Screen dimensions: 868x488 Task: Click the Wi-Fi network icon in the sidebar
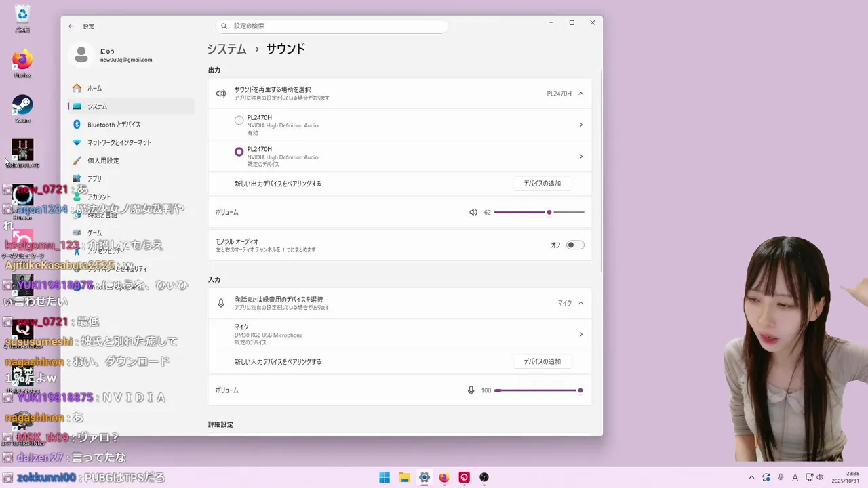click(77, 142)
